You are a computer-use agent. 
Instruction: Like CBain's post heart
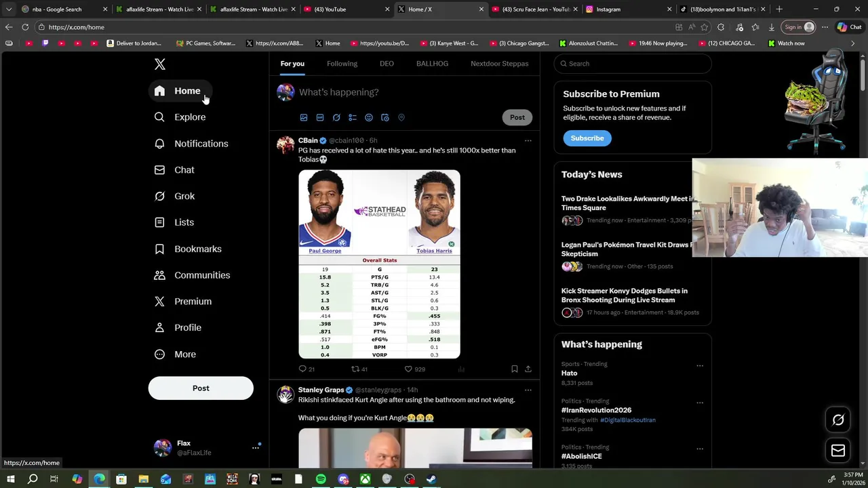coord(408,369)
